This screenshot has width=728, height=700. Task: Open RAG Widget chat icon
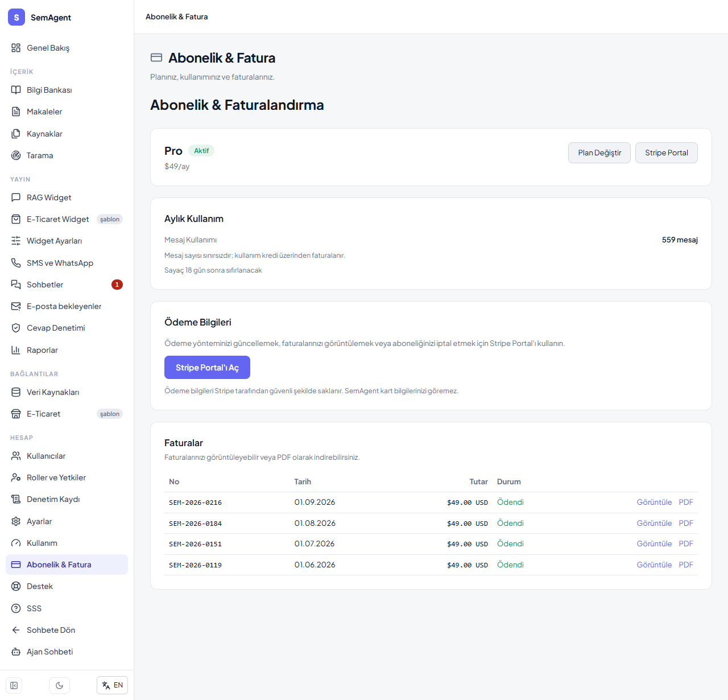point(16,197)
